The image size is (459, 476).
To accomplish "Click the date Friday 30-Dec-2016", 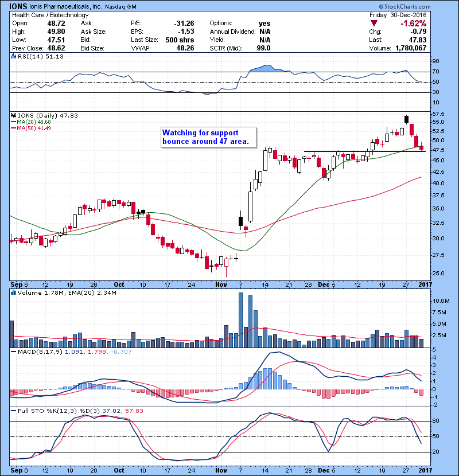I will tap(398, 15).
